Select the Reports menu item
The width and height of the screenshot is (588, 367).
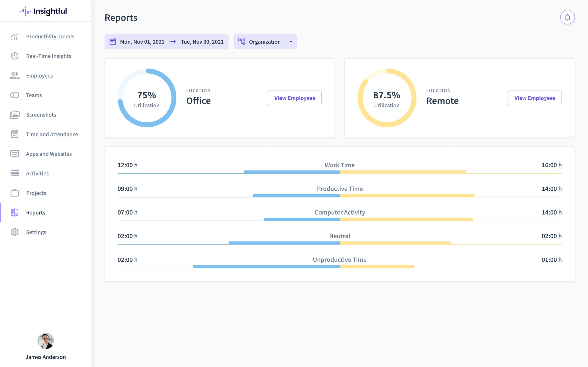(35, 213)
